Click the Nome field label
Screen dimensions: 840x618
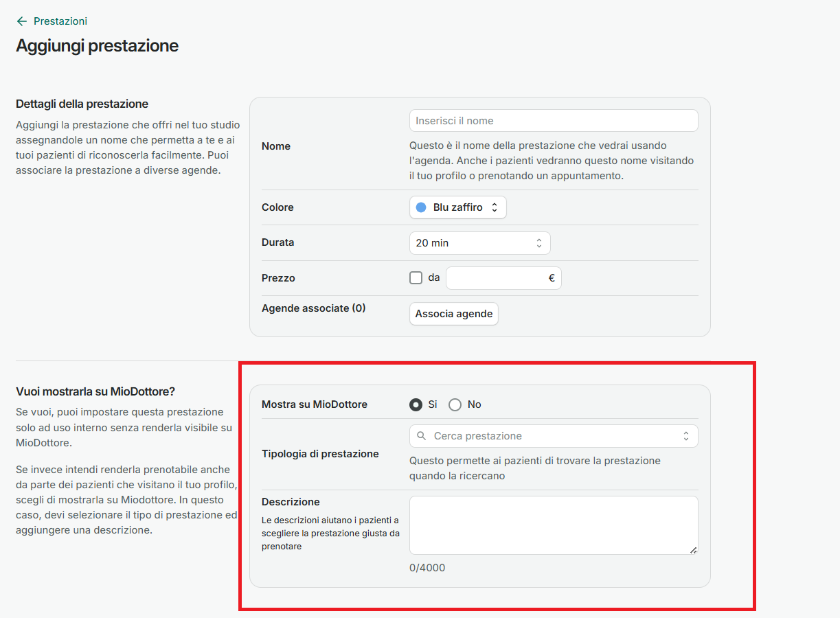click(x=276, y=146)
